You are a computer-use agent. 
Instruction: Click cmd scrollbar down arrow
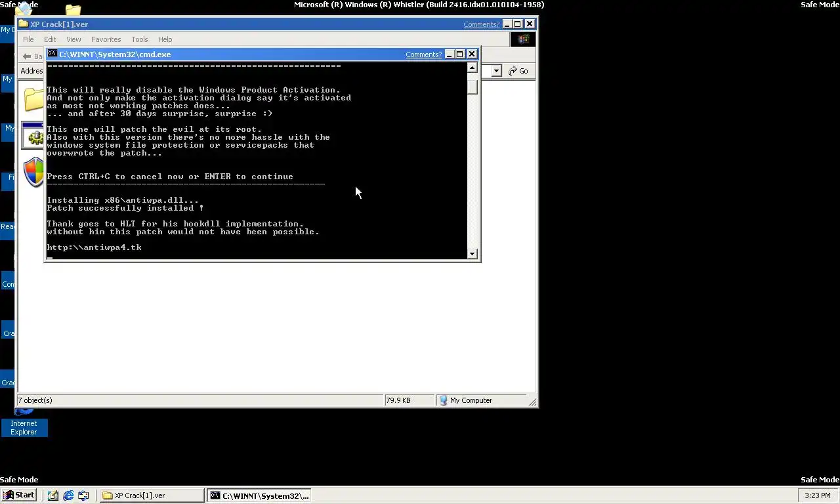[472, 254]
